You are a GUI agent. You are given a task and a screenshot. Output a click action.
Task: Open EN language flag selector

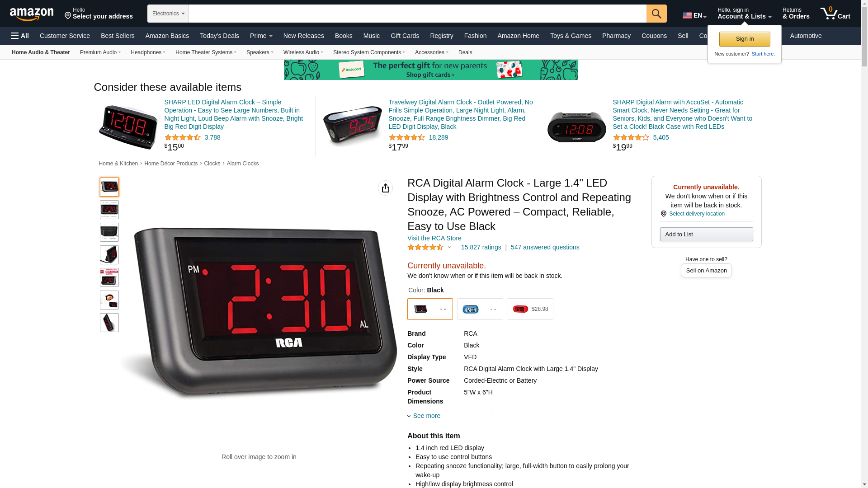point(694,15)
